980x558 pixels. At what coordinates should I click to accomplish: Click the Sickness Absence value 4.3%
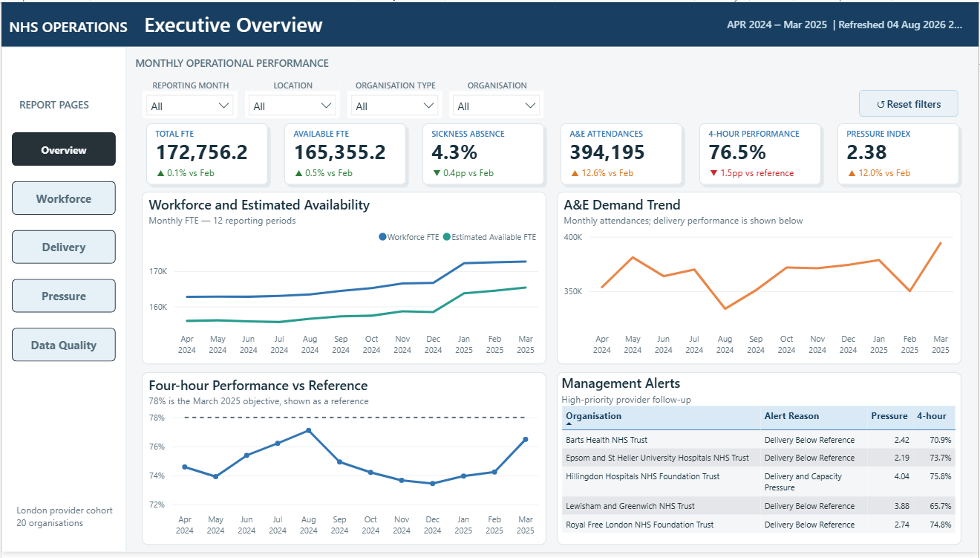454,152
